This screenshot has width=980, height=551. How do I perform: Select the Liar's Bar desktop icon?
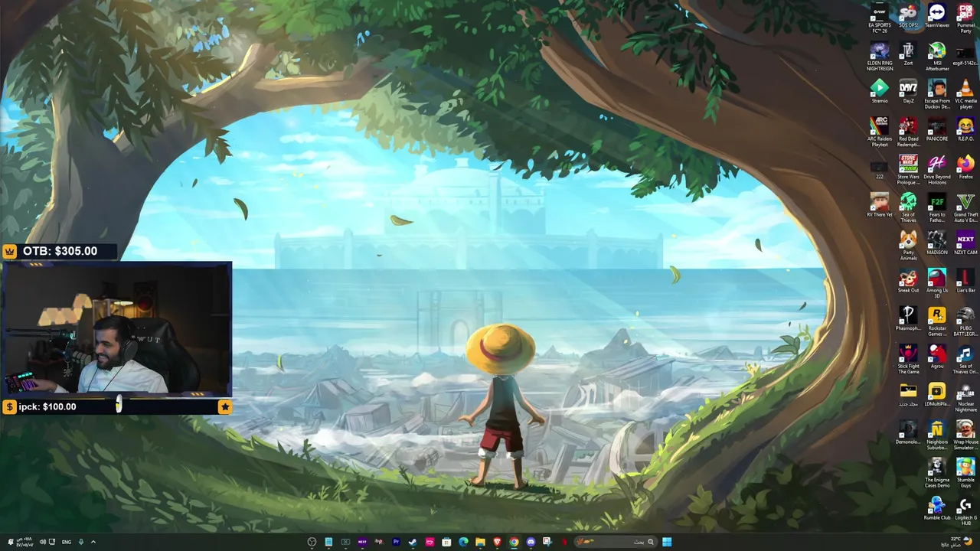pyautogui.click(x=965, y=282)
